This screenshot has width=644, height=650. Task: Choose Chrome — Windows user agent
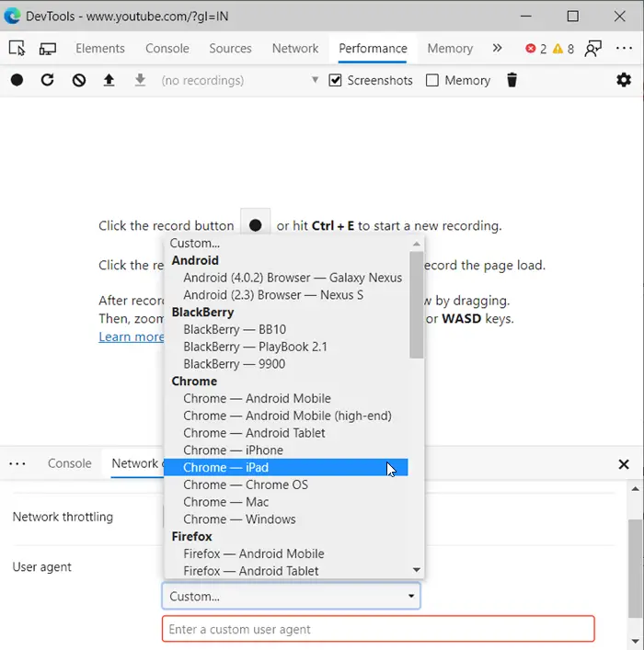coord(286,519)
